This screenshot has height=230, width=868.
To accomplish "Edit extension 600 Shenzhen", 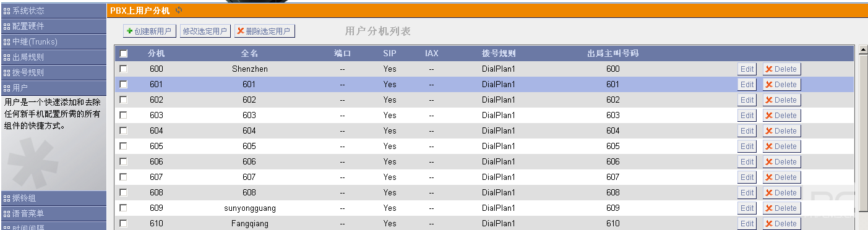I will 747,69.
